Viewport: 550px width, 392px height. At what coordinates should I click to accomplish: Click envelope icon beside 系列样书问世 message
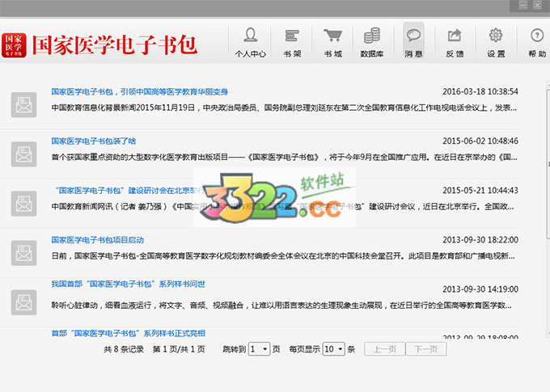[23, 302]
